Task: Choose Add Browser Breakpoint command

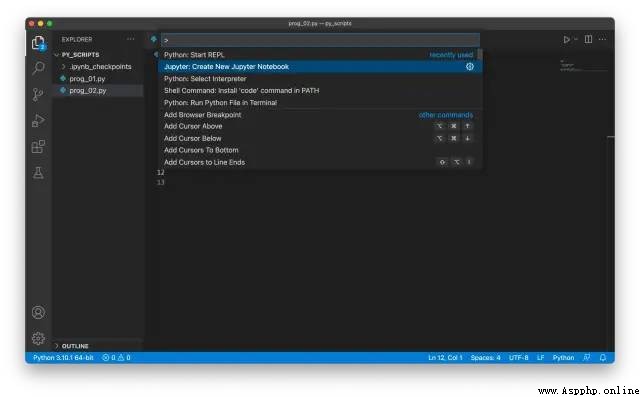Action: (x=320, y=115)
